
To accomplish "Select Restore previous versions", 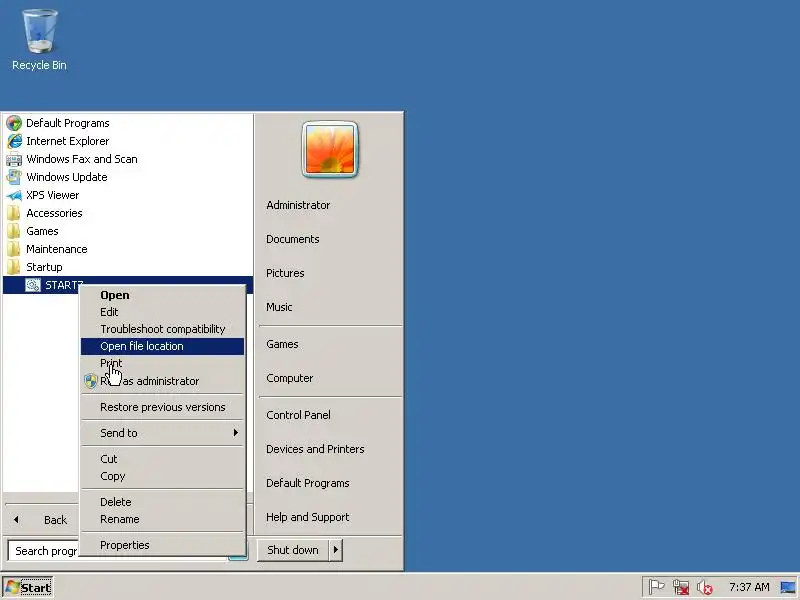I will (x=162, y=407).
